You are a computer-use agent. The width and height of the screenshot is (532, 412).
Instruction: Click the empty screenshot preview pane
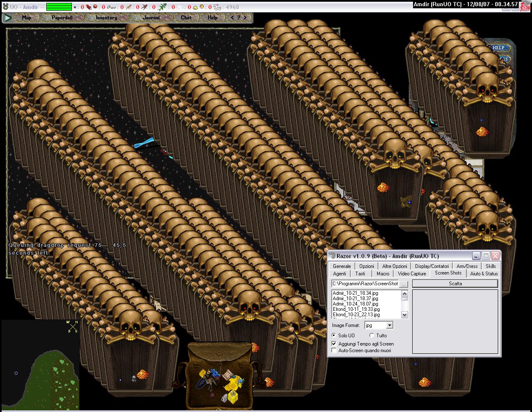455,322
